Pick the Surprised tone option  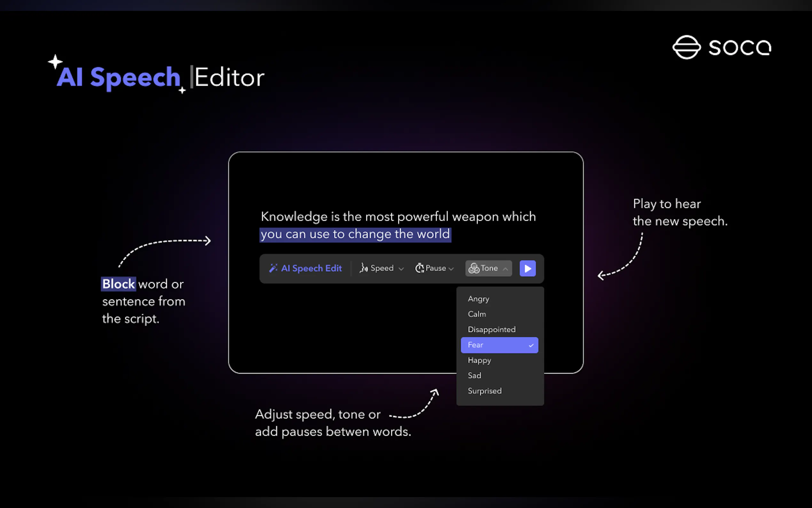(x=484, y=391)
